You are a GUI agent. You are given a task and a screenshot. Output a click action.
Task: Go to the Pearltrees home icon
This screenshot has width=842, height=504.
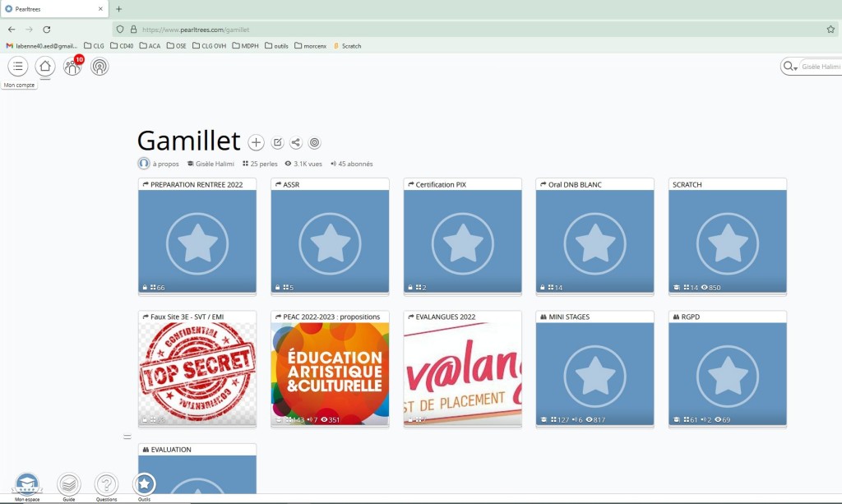point(45,67)
